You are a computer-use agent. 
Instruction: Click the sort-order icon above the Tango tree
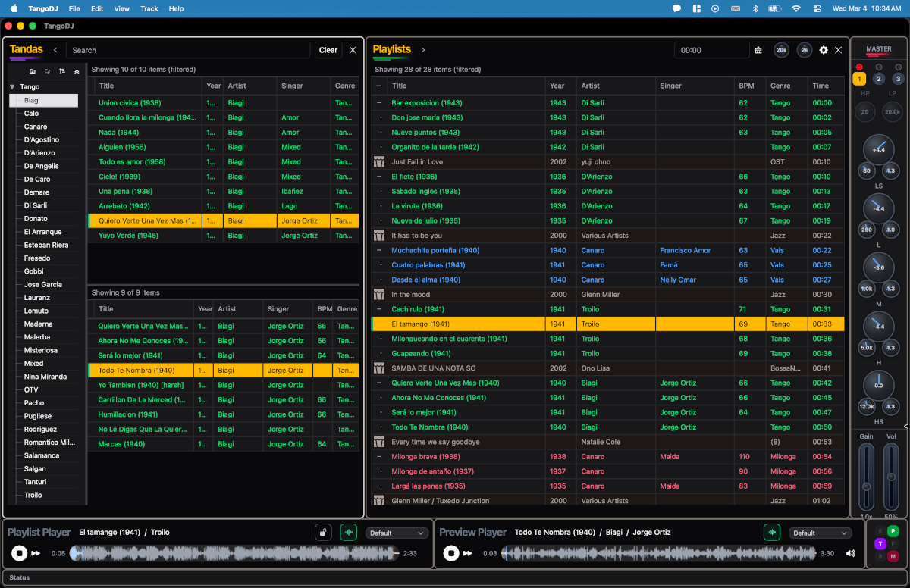(62, 71)
